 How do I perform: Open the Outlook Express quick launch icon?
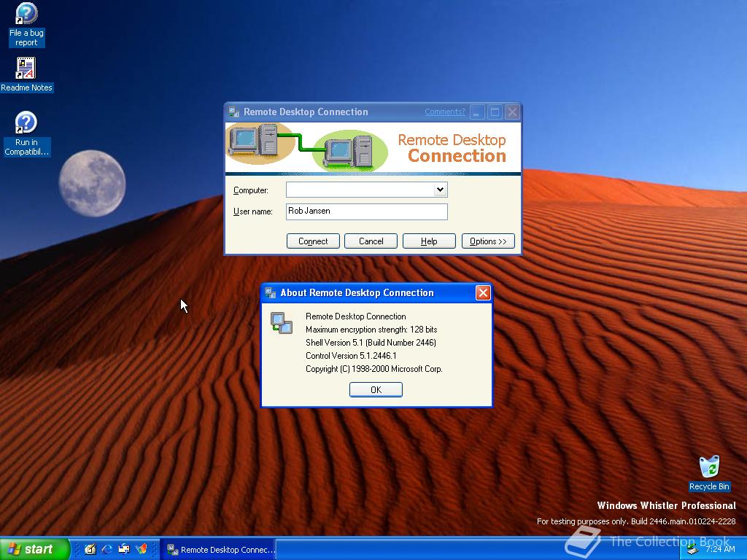click(x=124, y=549)
